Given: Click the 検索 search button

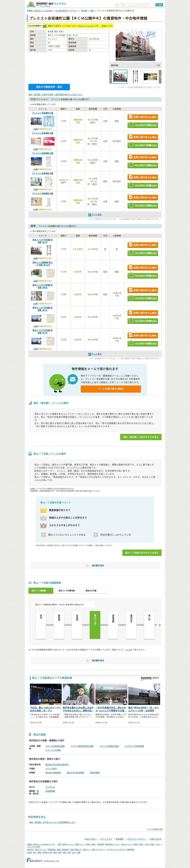Looking at the screenshot, I should coord(159,5).
